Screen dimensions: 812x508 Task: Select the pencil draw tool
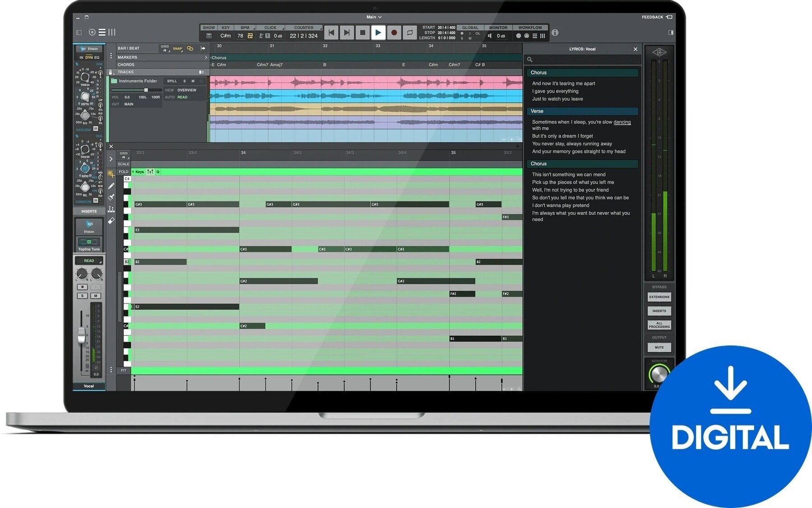pyautogui.click(x=111, y=186)
